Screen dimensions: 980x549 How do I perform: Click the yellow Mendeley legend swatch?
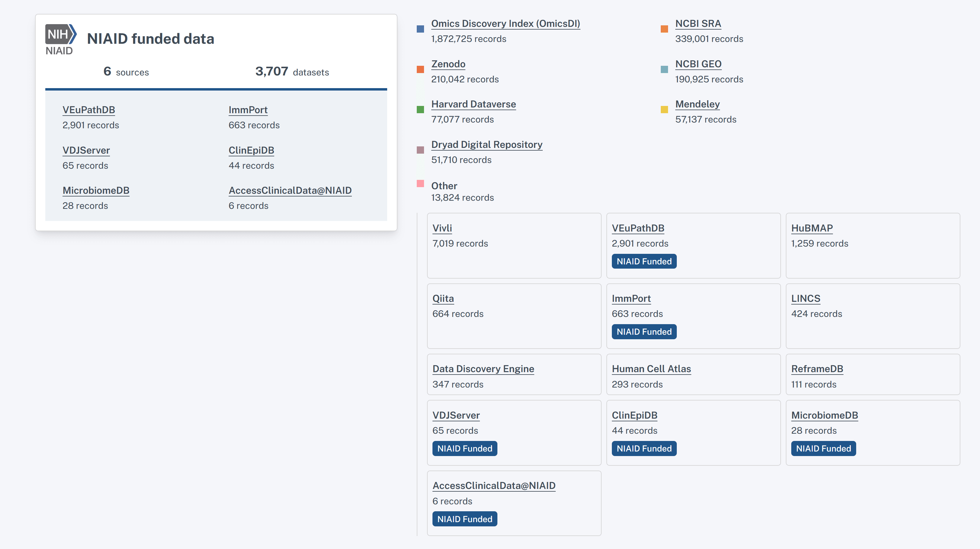[x=664, y=110]
